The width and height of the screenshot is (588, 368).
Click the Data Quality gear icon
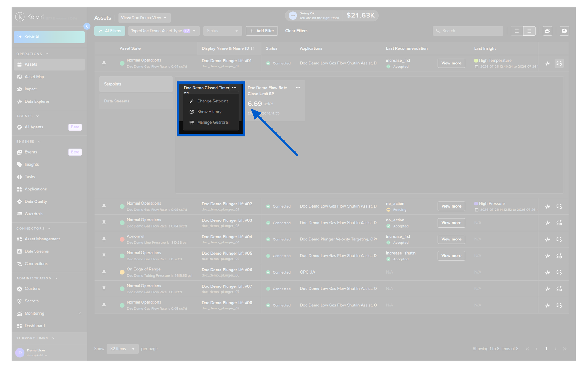tap(20, 201)
